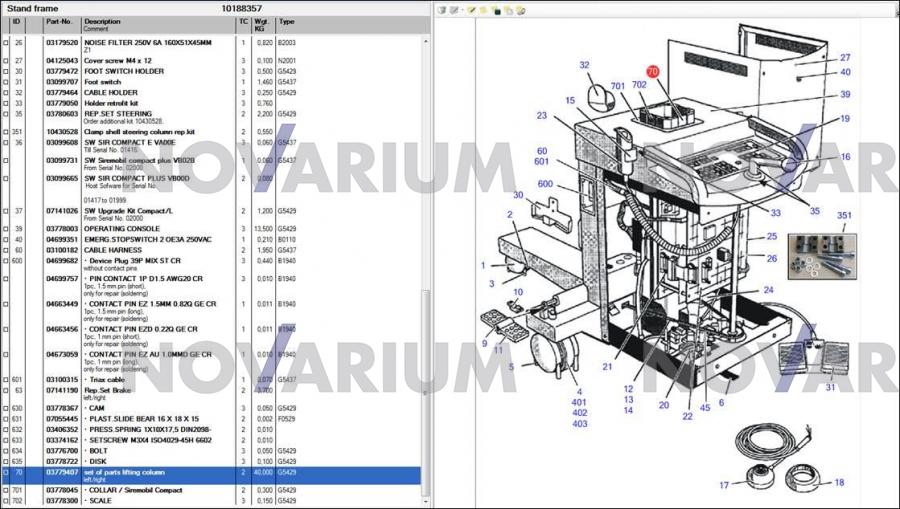
Task: Click the rightmost icon in the diagram toolbar
Action: 520,10
